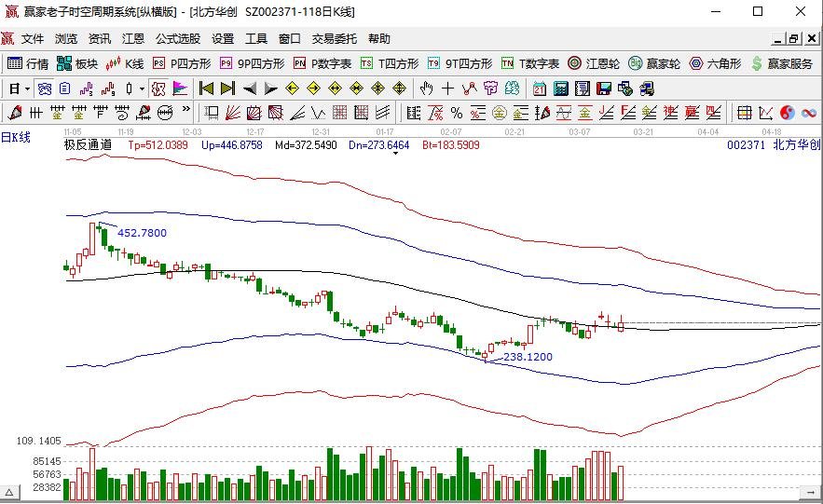Select the crosshair plus tool
Viewport: 823px width, 504px height.
[447, 89]
